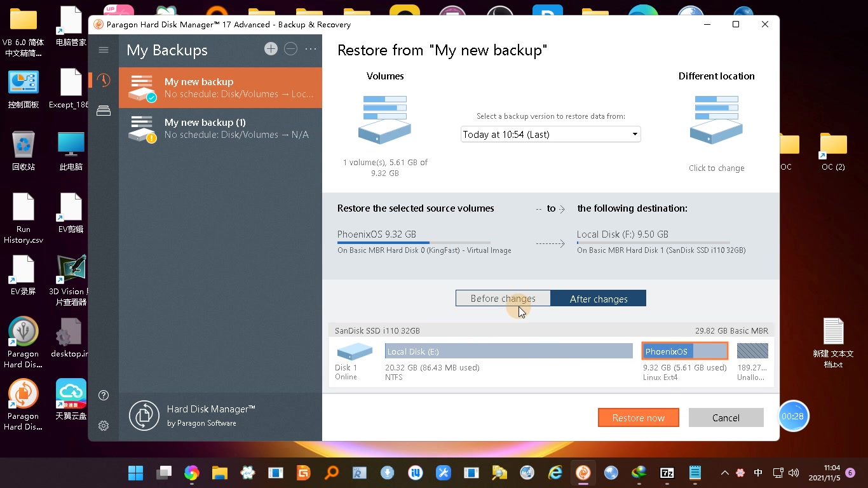Viewport: 868px width, 488px height.
Task: Open the Run History.csv desktop file
Action: (x=24, y=219)
